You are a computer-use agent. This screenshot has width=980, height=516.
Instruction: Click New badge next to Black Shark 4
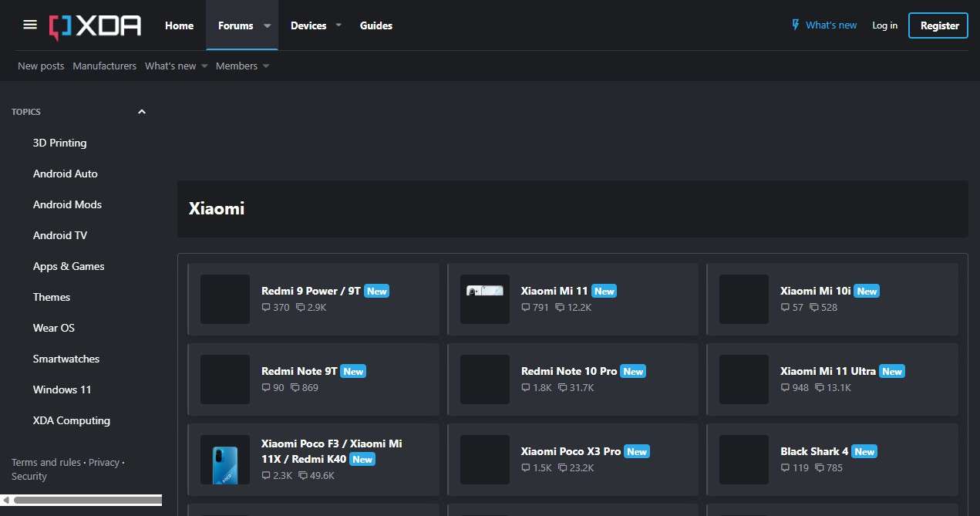coord(864,451)
